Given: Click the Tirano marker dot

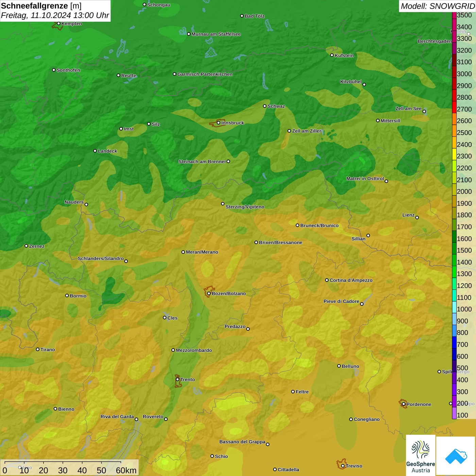Looking at the screenshot, I should (x=38, y=349).
